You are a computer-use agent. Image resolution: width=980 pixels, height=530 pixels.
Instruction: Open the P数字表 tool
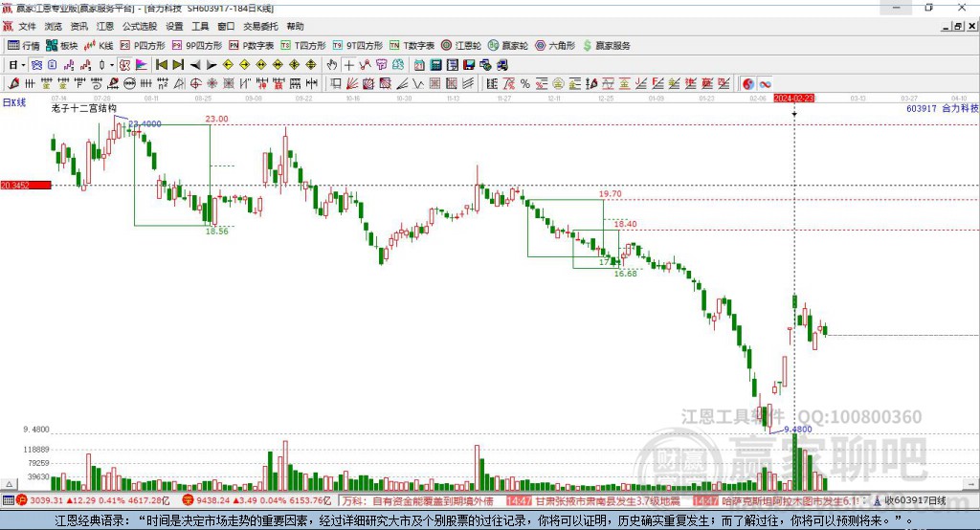coord(252,46)
